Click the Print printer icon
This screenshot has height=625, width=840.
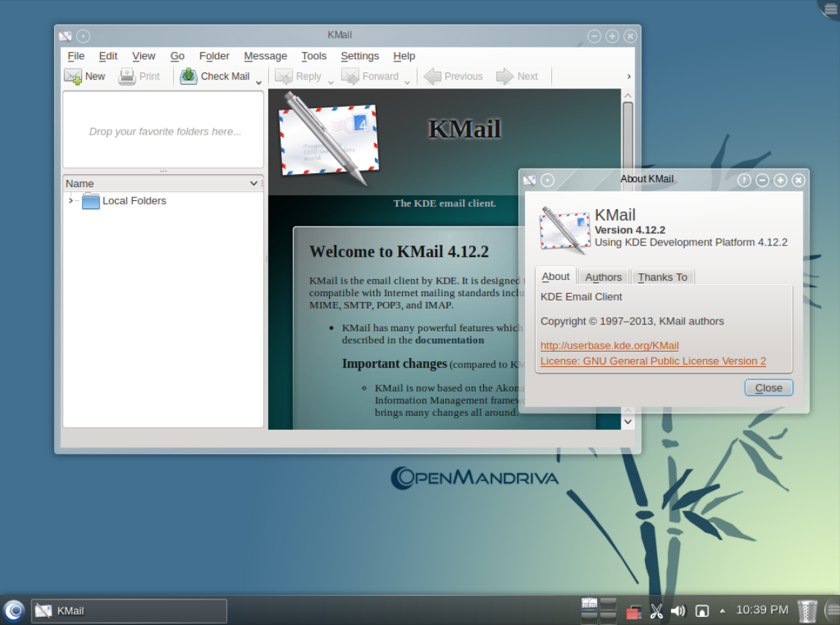pyautogui.click(x=127, y=77)
